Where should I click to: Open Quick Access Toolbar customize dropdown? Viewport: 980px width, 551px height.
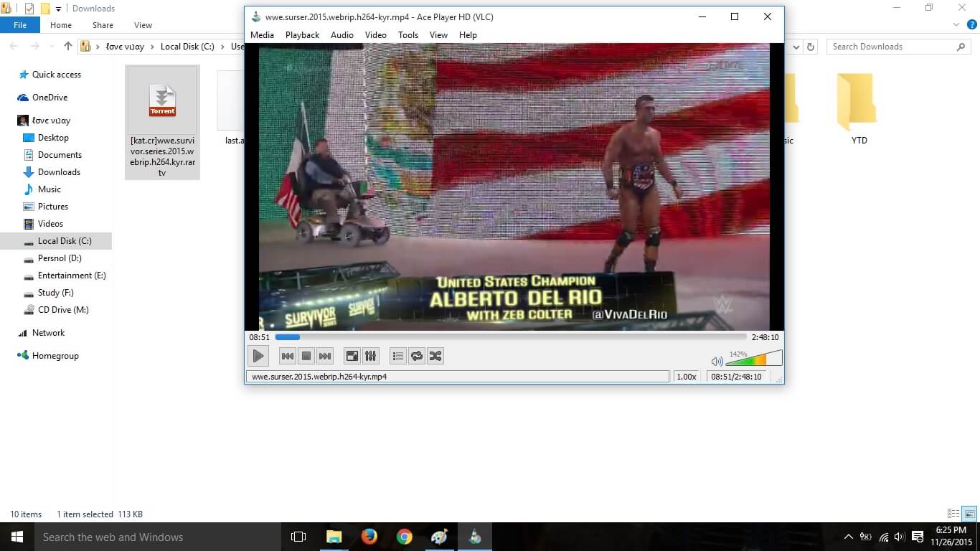pyautogui.click(x=58, y=9)
